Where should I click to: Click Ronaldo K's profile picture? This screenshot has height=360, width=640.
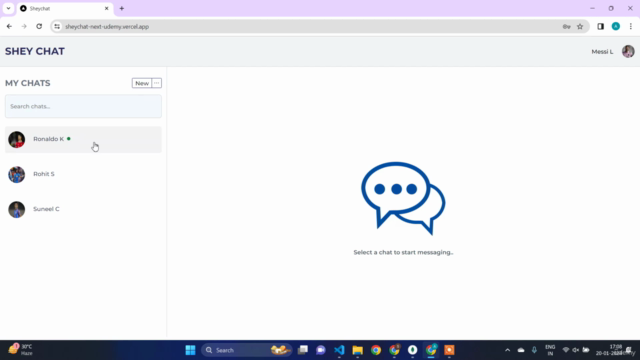[x=17, y=140]
